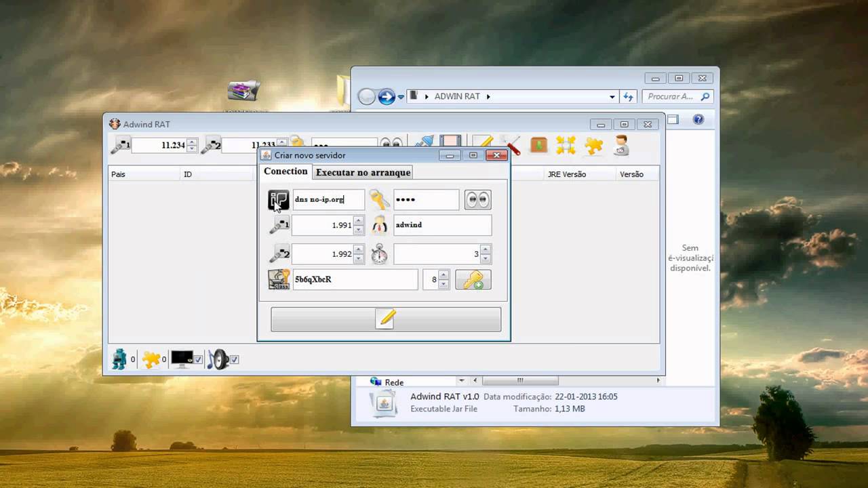Click the Adwind RAT v1.0 file name
This screenshot has height=488, width=868.
click(445, 396)
